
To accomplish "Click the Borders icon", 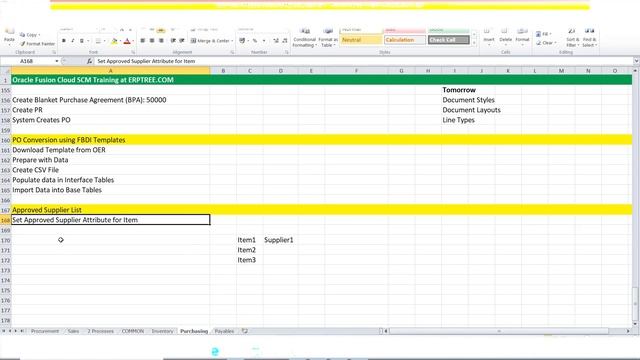I will 98,41.
